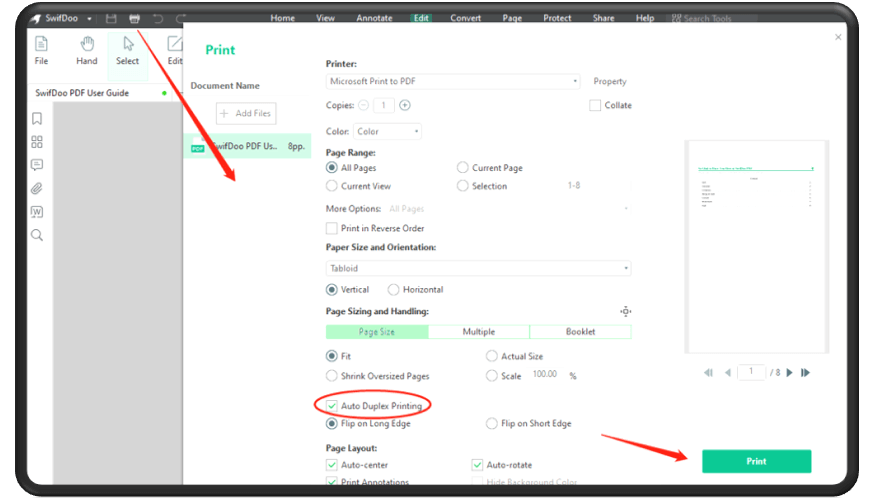Click the Search Tools field

click(x=713, y=18)
